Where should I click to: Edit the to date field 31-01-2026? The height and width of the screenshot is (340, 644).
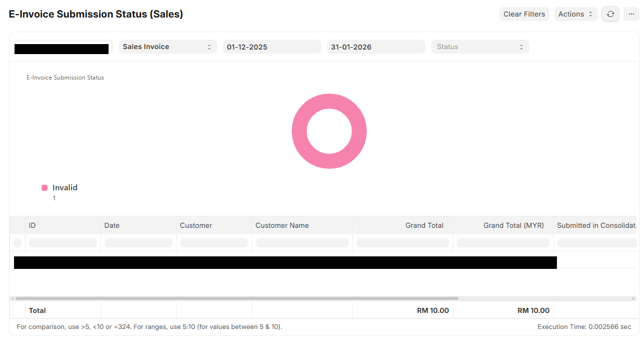click(x=376, y=47)
